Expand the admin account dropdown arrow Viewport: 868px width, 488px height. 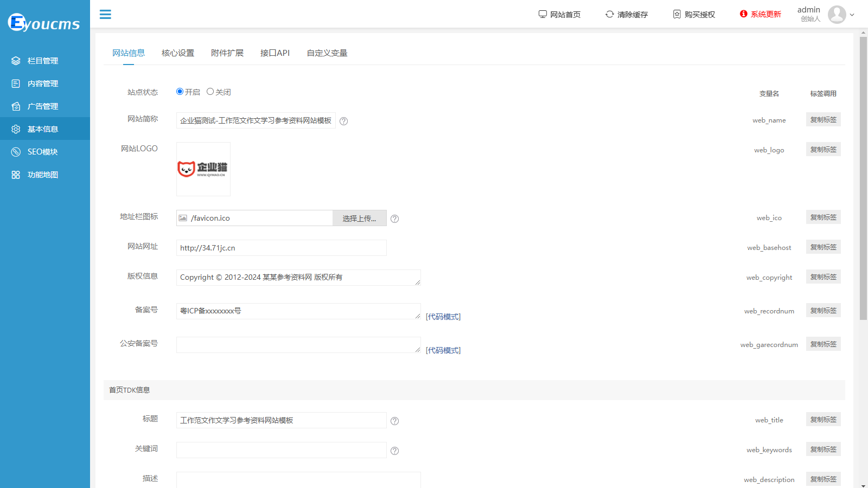coord(852,15)
